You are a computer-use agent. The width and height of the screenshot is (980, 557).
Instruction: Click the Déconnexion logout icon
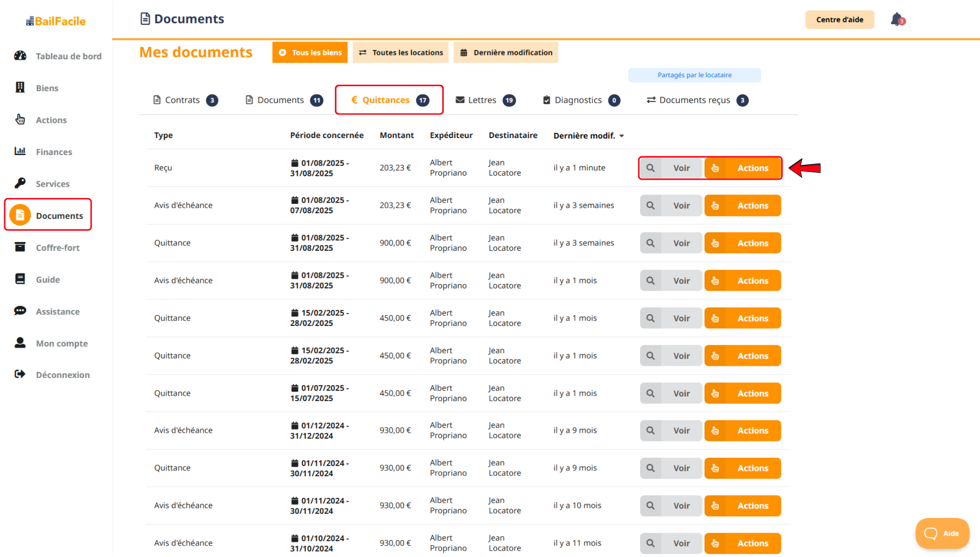point(20,374)
